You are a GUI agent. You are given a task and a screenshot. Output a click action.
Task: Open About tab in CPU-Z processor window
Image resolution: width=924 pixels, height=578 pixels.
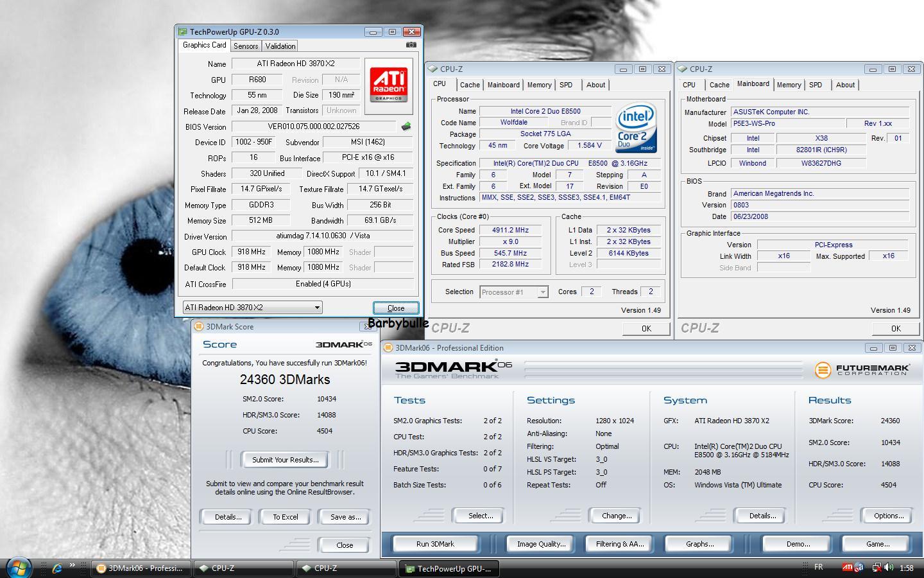tap(595, 85)
